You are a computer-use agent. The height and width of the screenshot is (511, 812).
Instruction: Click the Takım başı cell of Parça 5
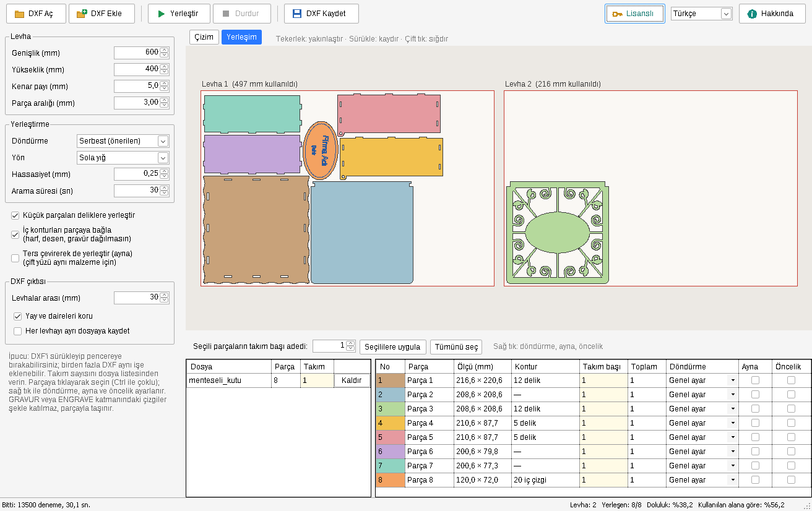click(603, 437)
